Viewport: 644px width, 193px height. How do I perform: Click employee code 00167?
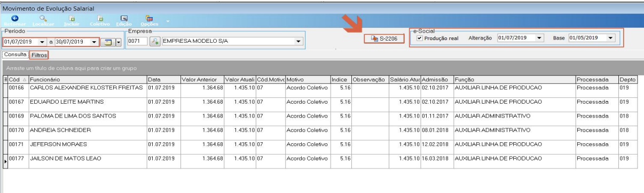17,102
